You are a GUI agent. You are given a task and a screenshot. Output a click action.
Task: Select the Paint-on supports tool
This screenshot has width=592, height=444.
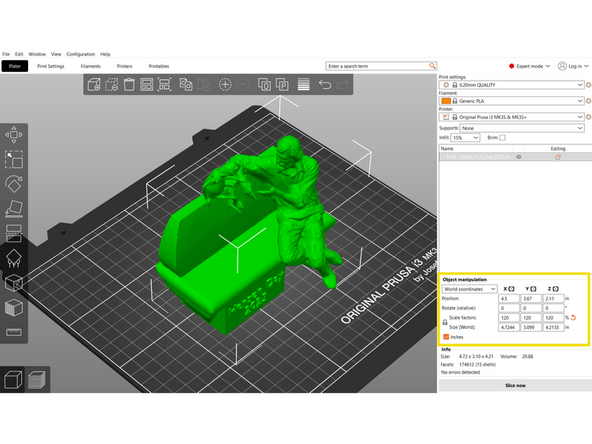(x=14, y=258)
